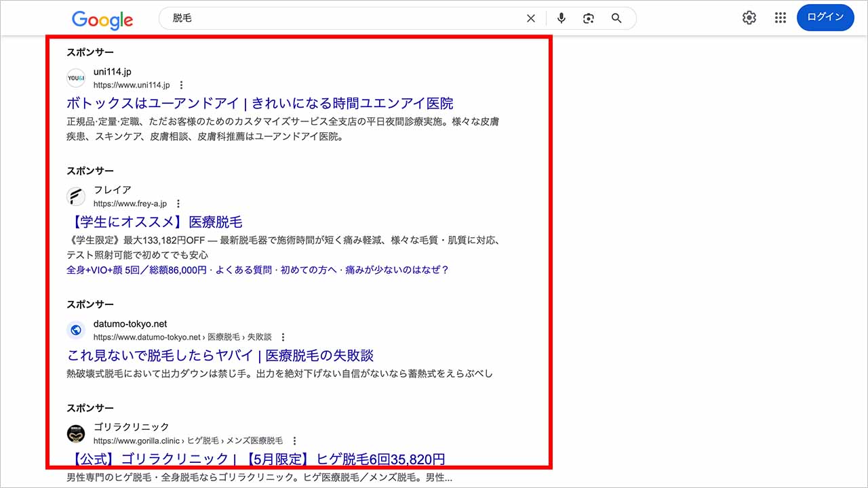Open the Google apps grid icon
Image resolution: width=868 pixels, height=488 pixels.
tap(781, 18)
